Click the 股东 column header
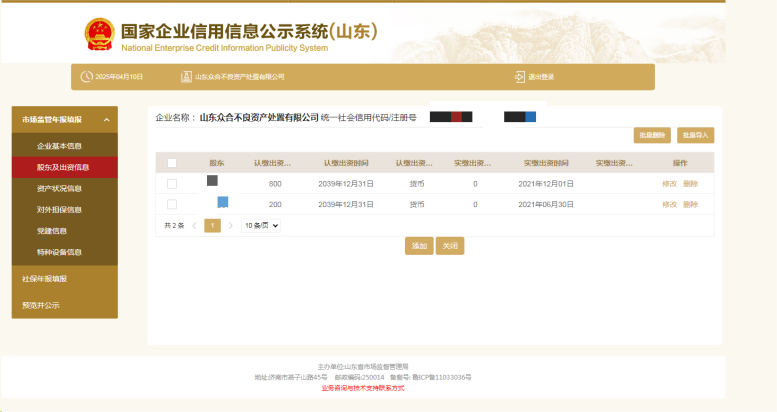Screen dimensions: 777x412 coord(217,163)
